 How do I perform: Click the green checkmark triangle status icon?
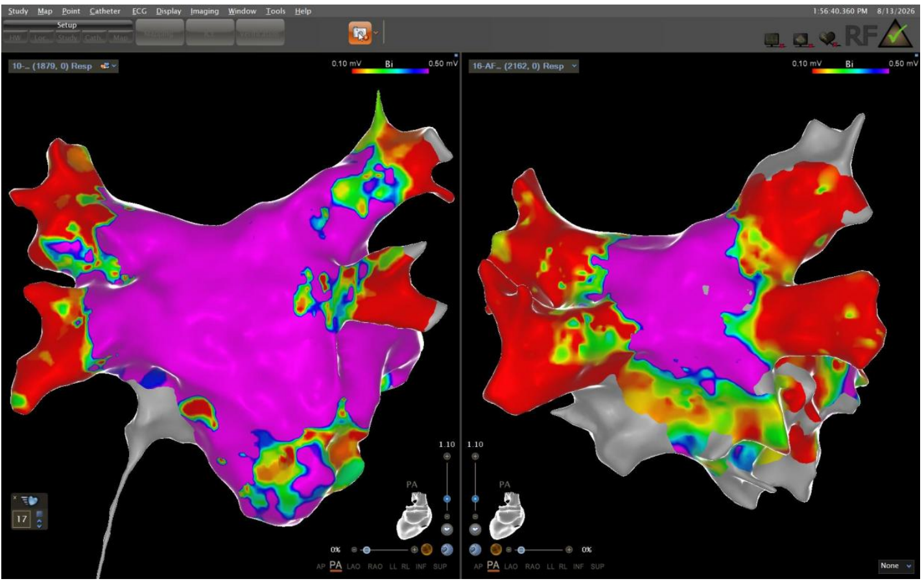895,35
